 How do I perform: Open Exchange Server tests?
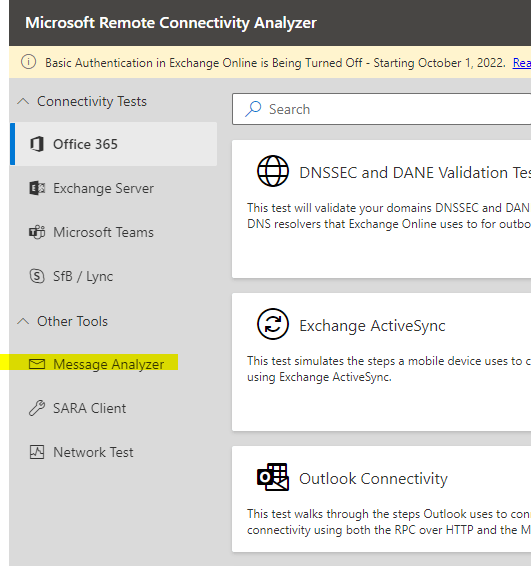[x=114, y=188]
